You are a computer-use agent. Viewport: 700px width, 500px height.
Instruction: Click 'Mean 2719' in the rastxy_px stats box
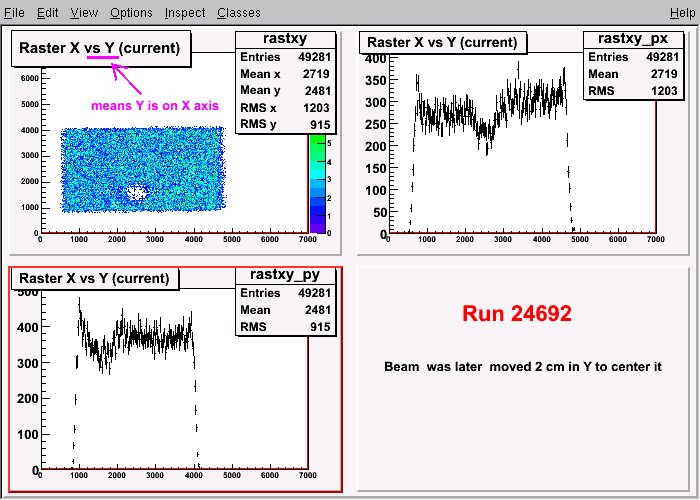click(x=633, y=74)
